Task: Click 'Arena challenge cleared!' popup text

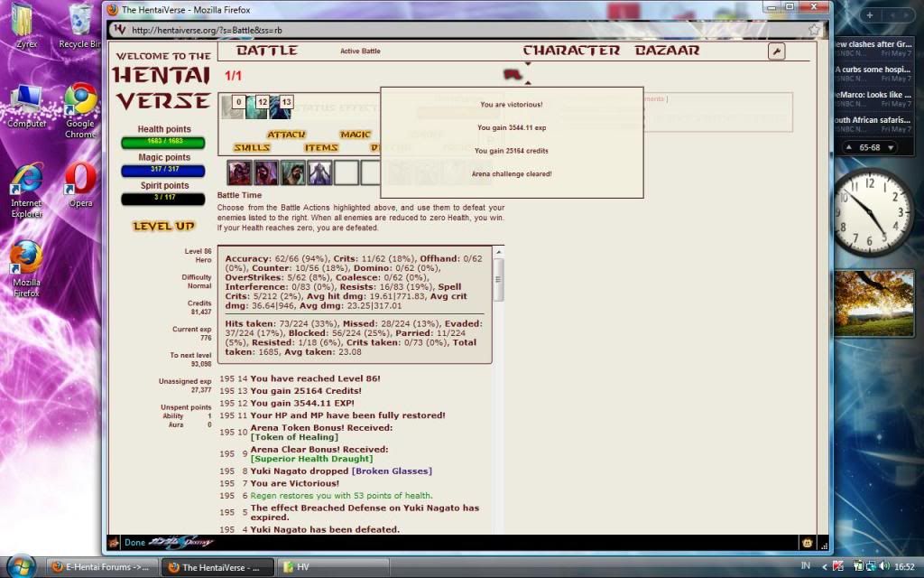Action: tap(512, 174)
